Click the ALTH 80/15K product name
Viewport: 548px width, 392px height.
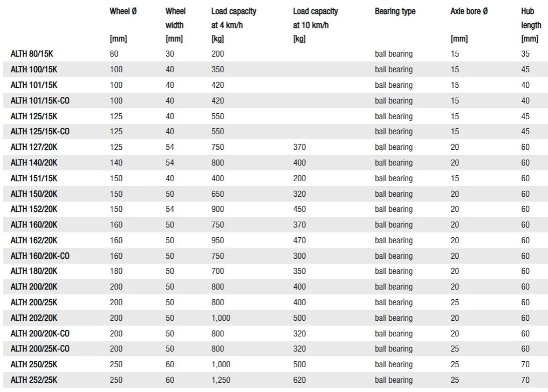32,54
